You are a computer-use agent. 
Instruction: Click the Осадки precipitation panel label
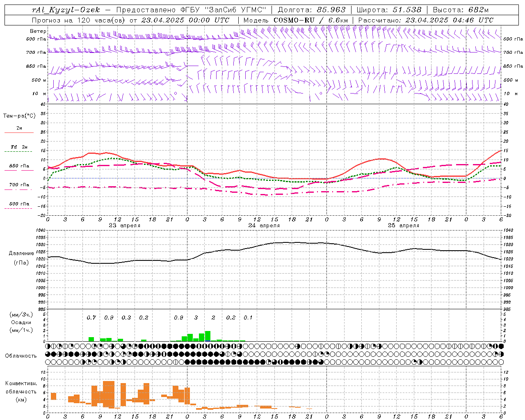click(x=21, y=322)
